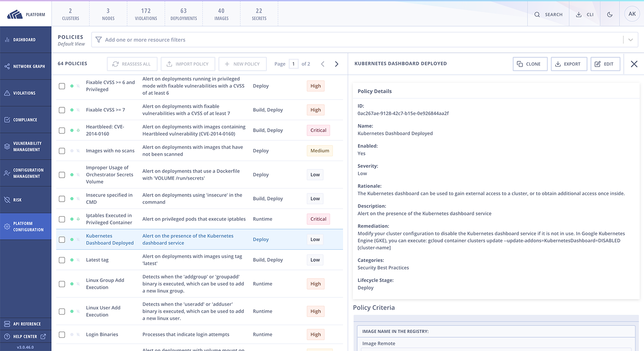This screenshot has height=351, width=644.
Task: Tick the Login Binaries policy checkbox
Action: [62, 335]
